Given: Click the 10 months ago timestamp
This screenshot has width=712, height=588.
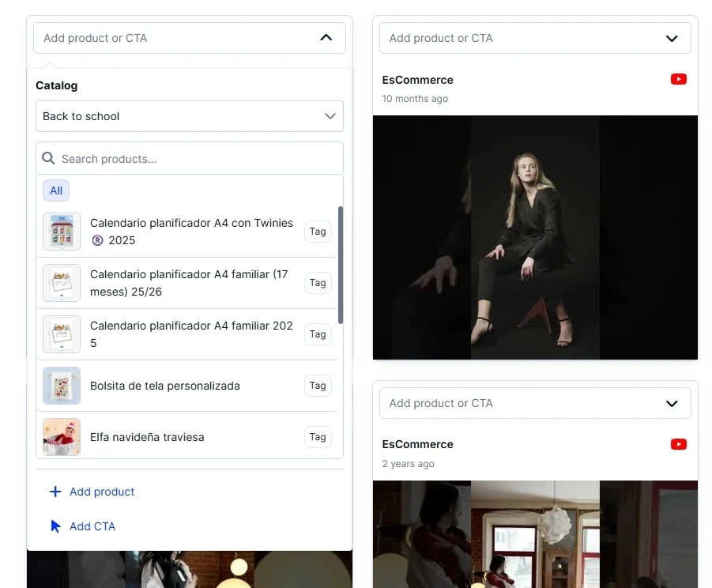Looking at the screenshot, I should click(415, 99).
